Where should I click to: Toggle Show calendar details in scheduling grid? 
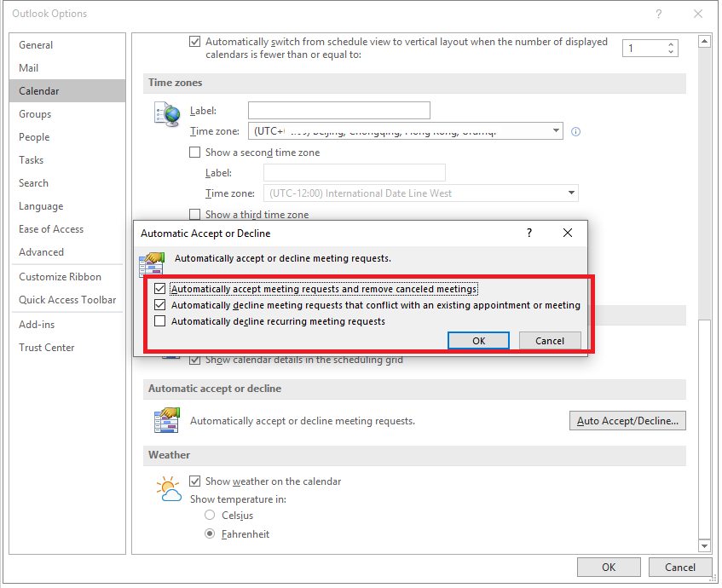(194, 360)
